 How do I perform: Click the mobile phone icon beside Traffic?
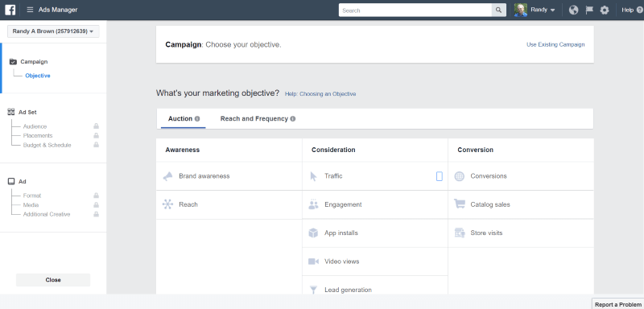tap(439, 176)
